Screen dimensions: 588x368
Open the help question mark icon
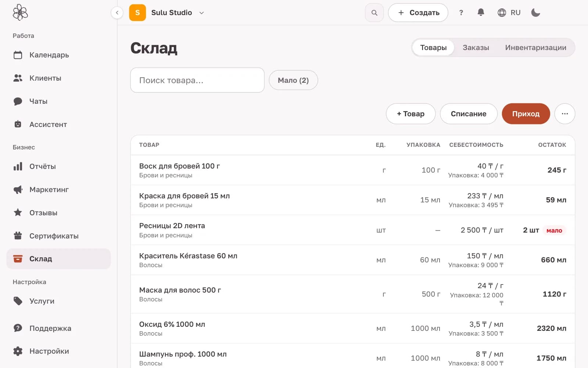point(461,13)
